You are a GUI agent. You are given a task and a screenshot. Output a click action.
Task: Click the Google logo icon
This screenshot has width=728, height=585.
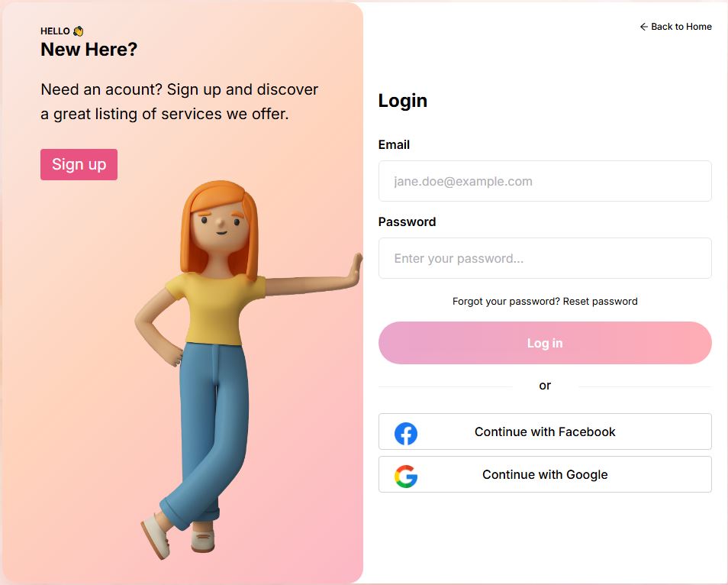point(406,477)
